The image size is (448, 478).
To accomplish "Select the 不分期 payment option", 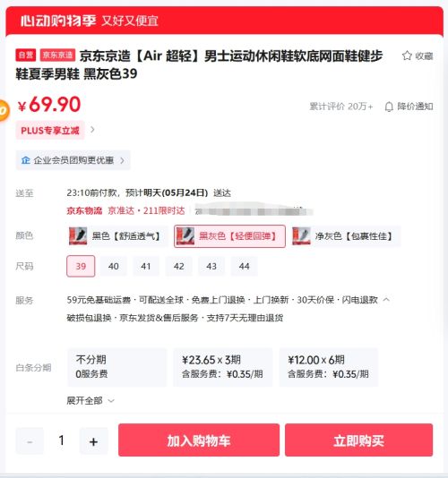I will (116, 367).
